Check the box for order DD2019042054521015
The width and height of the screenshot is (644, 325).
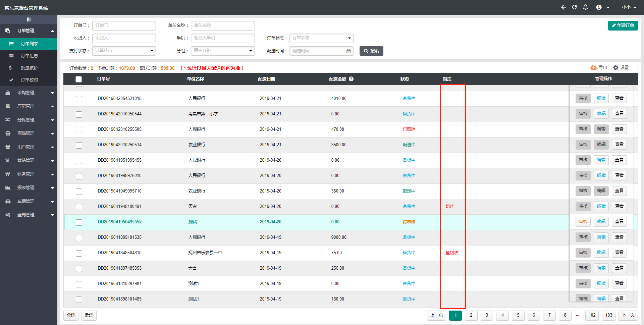[x=79, y=99]
